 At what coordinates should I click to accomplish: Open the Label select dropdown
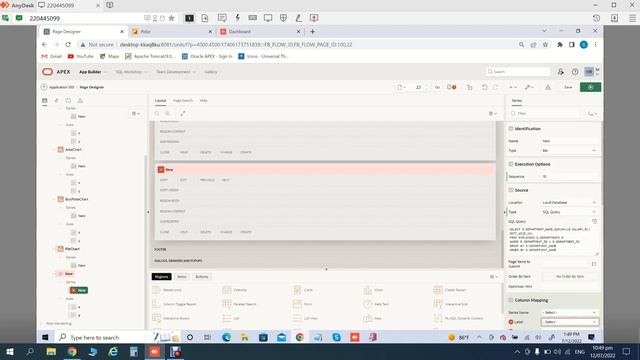[x=570, y=322]
